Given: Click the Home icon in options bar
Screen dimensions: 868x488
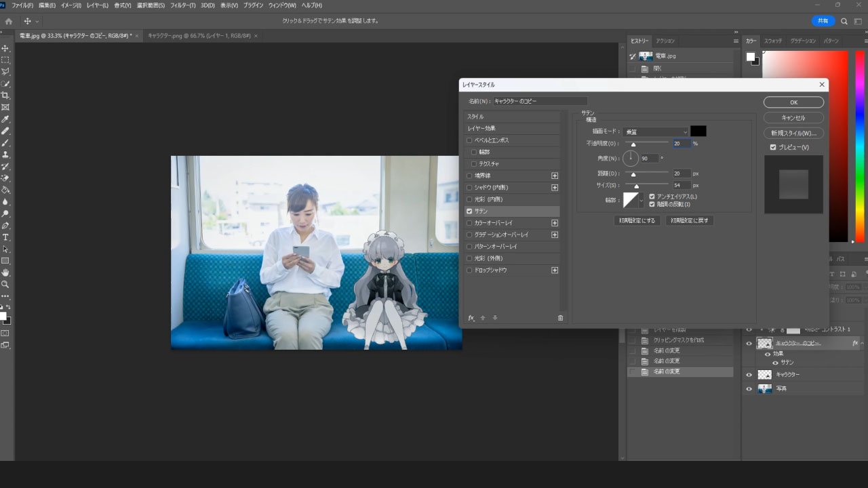Looking at the screenshot, I should point(9,21).
